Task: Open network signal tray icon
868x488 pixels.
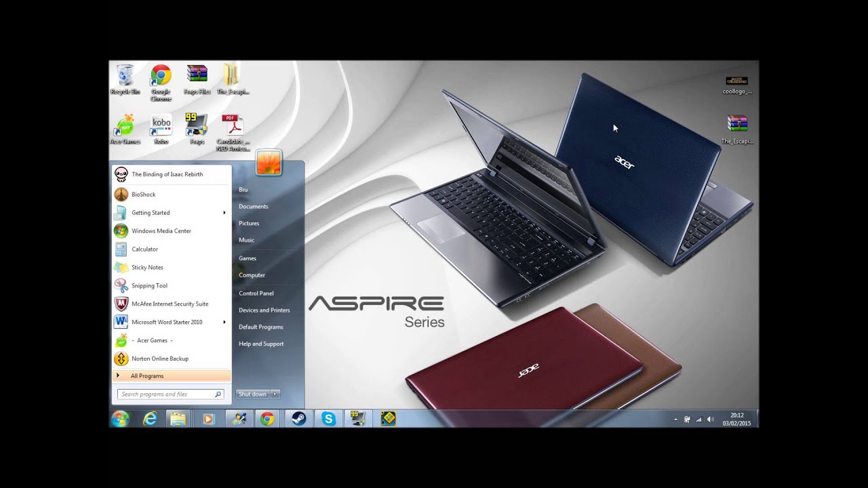Action: coord(698,420)
